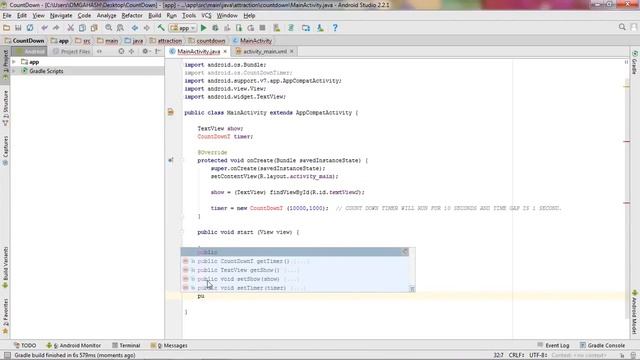Close the activity_main.xml editor tab

291,51
